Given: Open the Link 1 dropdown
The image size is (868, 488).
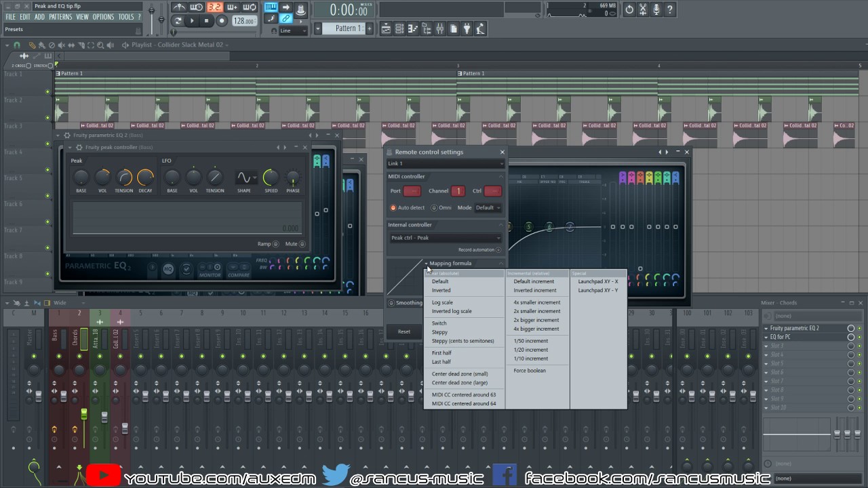Looking at the screenshot, I should 446,163.
